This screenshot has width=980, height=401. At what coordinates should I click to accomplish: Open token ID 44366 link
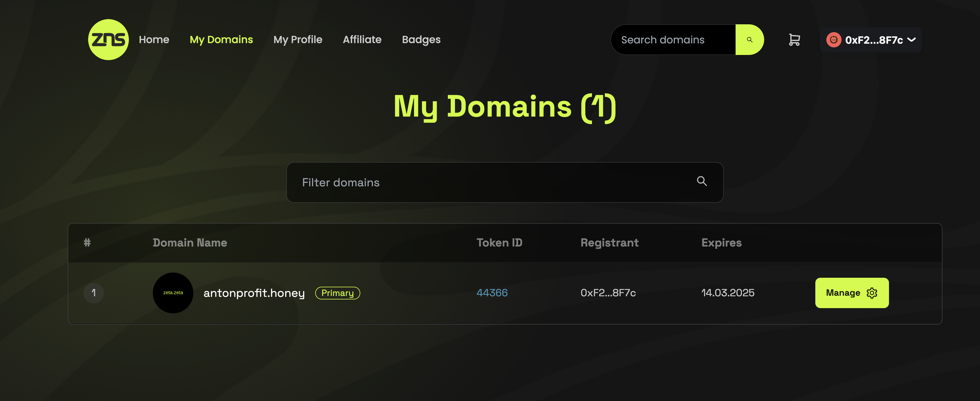pos(492,293)
